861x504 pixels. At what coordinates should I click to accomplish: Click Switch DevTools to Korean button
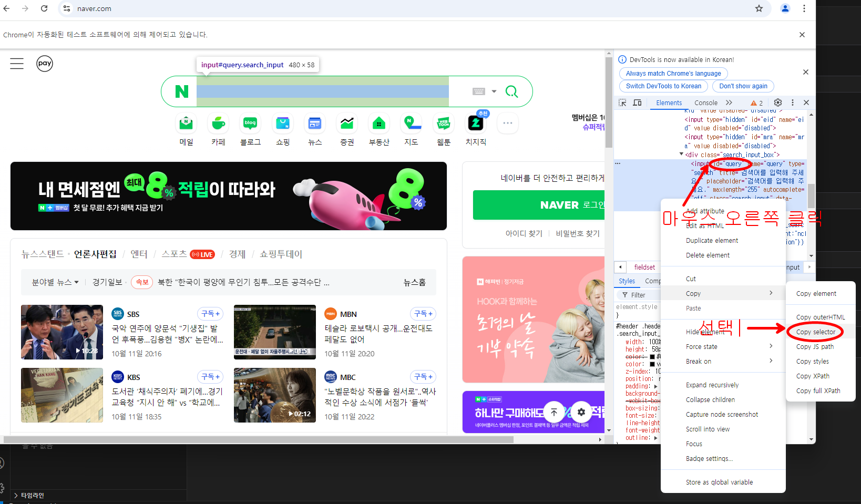(663, 86)
